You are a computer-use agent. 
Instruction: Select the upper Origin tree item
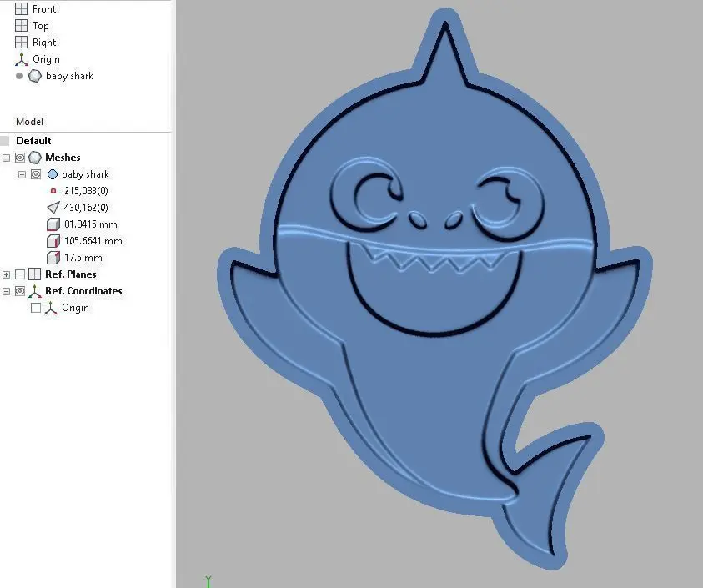pos(46,59)
